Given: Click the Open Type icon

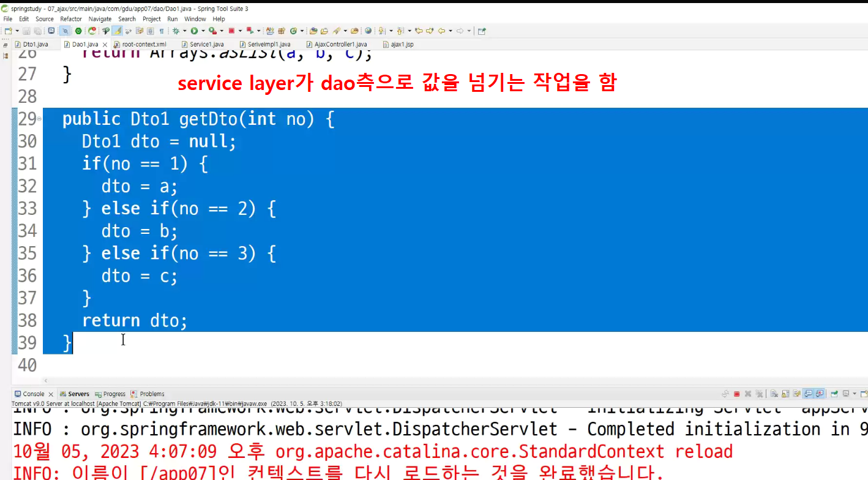Looking at the screenshot, I should point(313,31).
